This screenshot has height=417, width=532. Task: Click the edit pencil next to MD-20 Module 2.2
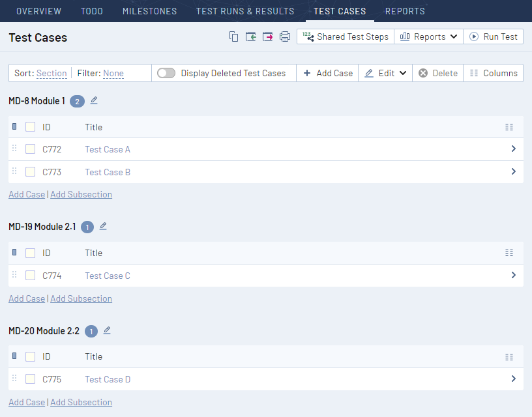(106, 331)
